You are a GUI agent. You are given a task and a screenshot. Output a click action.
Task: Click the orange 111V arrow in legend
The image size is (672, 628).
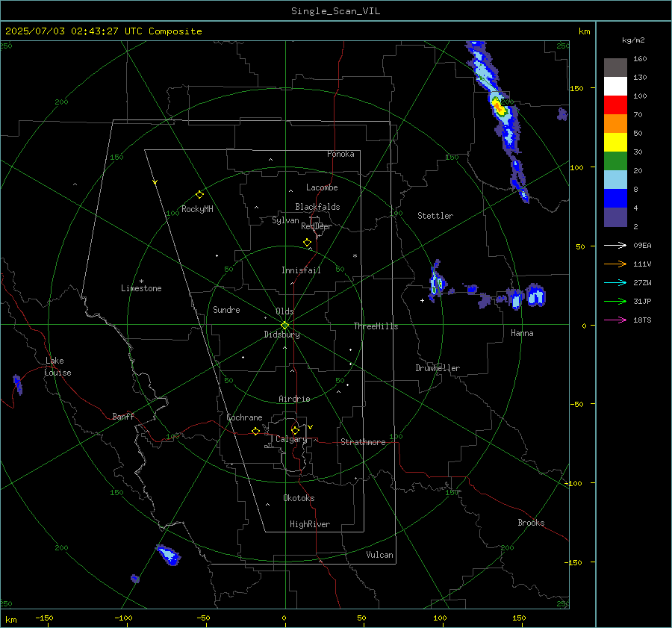(615, 264)
